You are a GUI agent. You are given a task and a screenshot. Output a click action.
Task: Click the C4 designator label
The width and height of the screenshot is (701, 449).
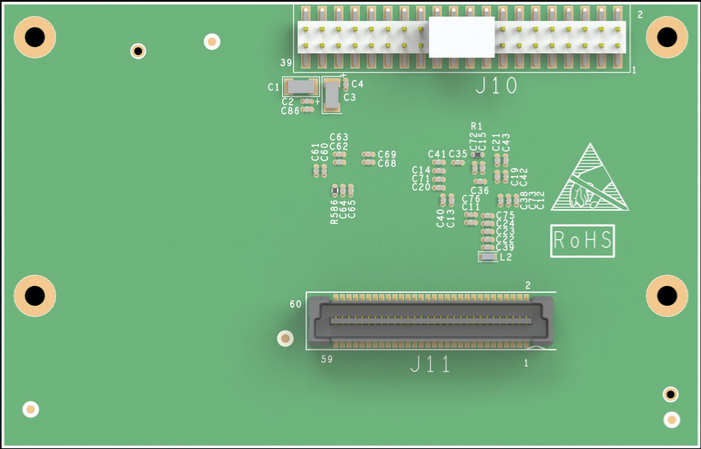pos(357,84)
